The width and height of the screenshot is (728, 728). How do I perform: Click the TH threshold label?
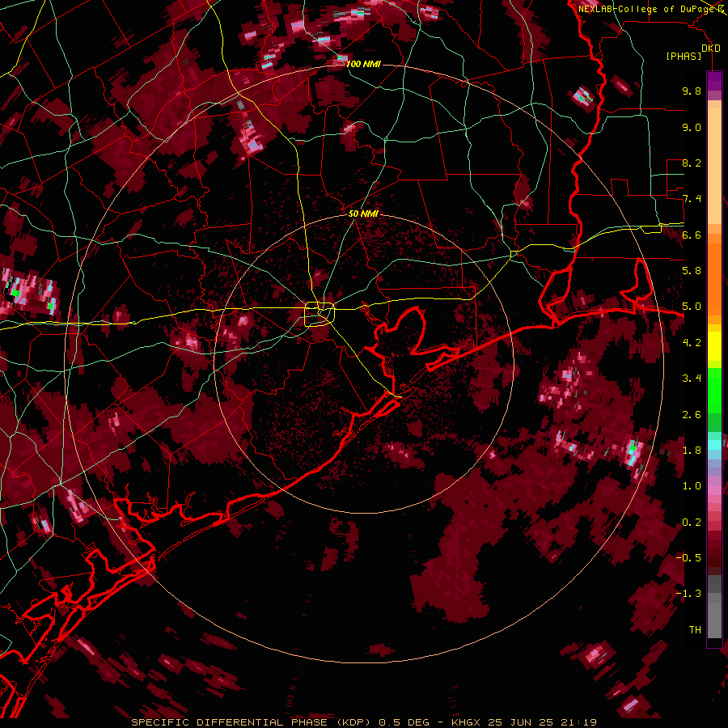pos(695,630)
